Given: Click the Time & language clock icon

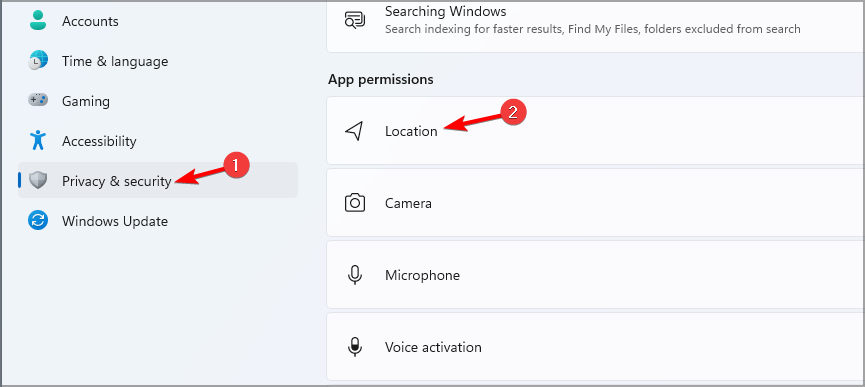Looking at the screenshot, I should (x=38, y=61).
